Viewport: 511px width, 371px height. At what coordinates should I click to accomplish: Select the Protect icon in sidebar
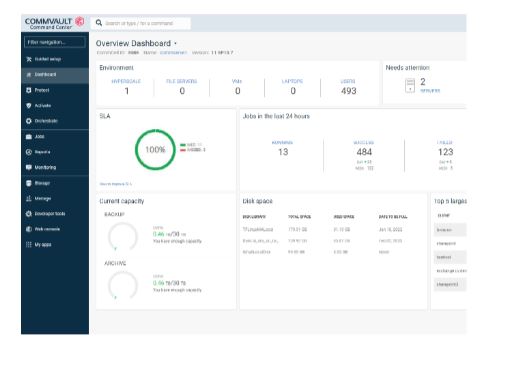29,90
